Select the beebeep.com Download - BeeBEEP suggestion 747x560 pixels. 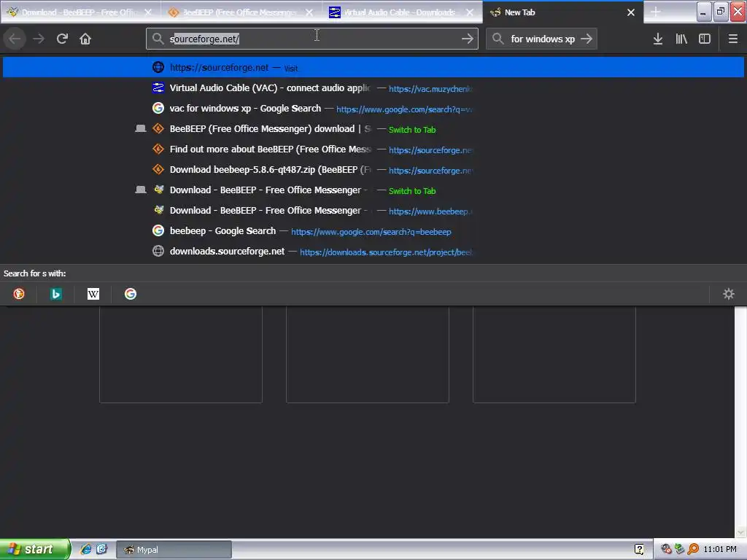click(x=373, y=210)
